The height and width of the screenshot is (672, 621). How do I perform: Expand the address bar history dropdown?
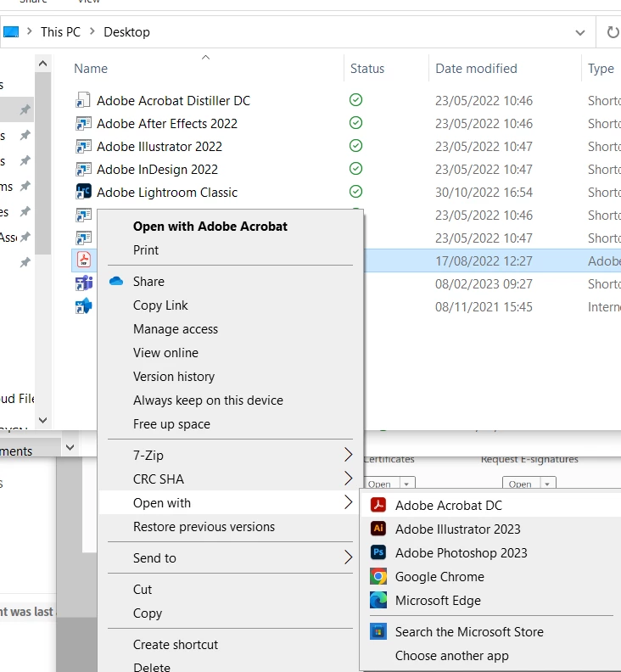click(x=580, y=32)
